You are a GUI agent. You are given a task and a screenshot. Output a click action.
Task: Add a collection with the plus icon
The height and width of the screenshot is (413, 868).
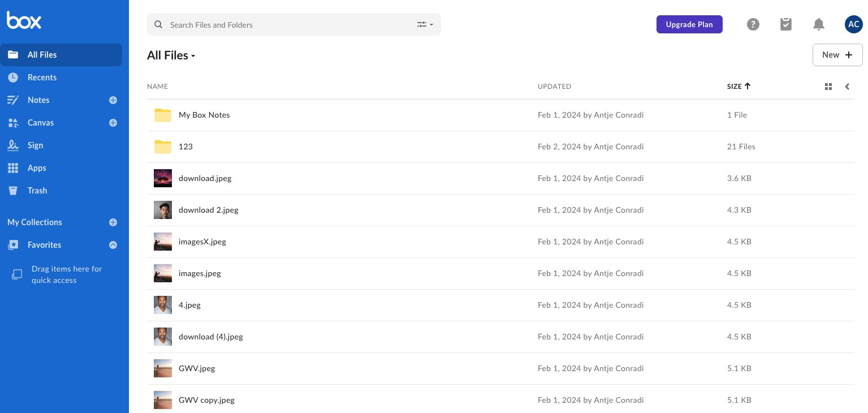pyautogui.click(x=113, y=222)
